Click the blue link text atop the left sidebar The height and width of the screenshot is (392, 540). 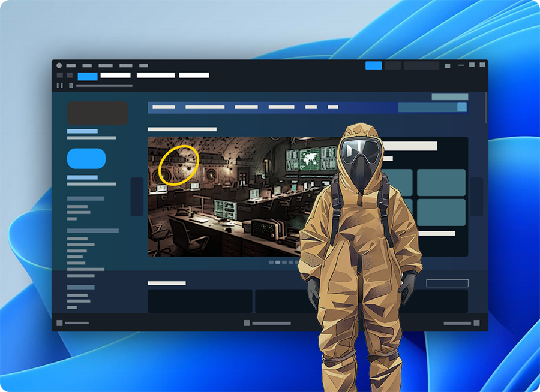(x=83, y=130)
